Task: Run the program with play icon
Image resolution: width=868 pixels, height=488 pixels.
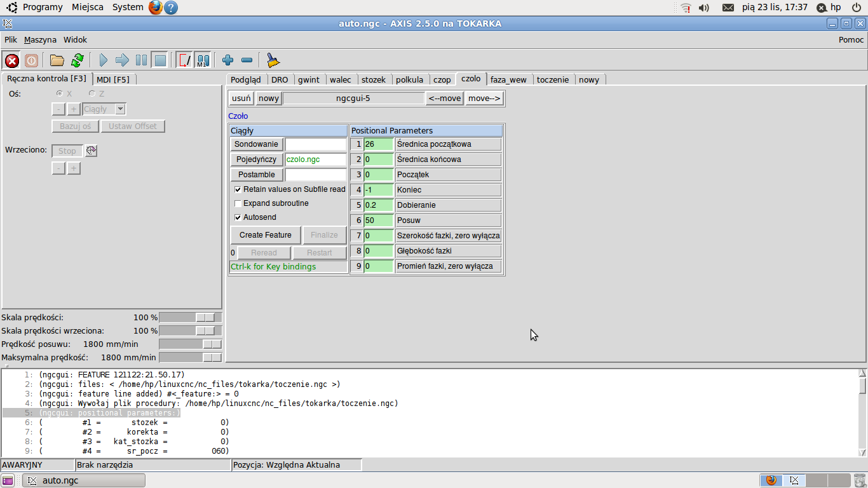Action: (103, 60)
